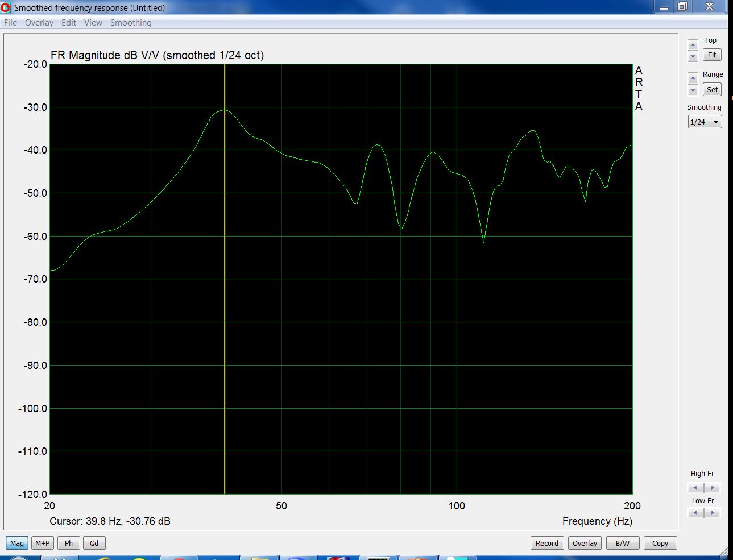Click the Range down arrow
733x560 pixels.
(x=693, y=90)
